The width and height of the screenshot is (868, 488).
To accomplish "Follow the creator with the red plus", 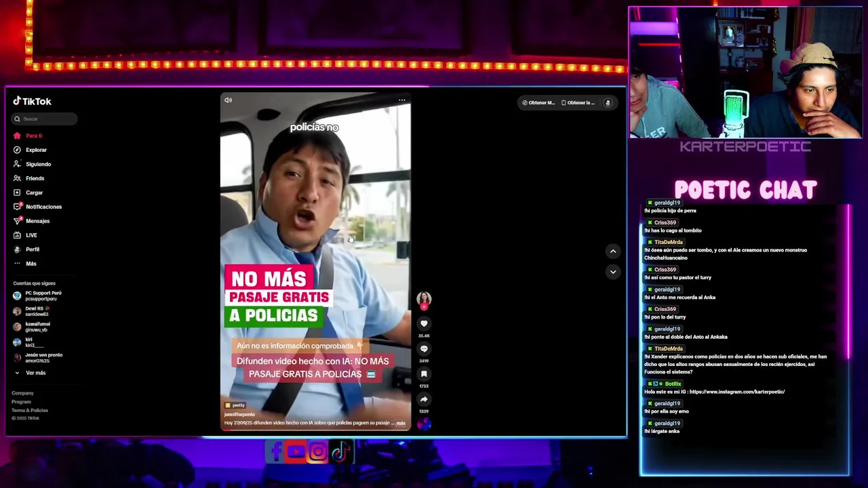I will [x=424, y=307].
